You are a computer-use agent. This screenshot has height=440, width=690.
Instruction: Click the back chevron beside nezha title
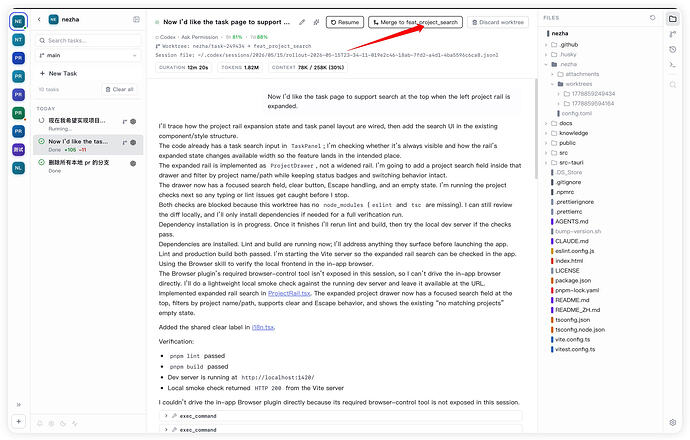pyautogui.click(x=39, y=19)
